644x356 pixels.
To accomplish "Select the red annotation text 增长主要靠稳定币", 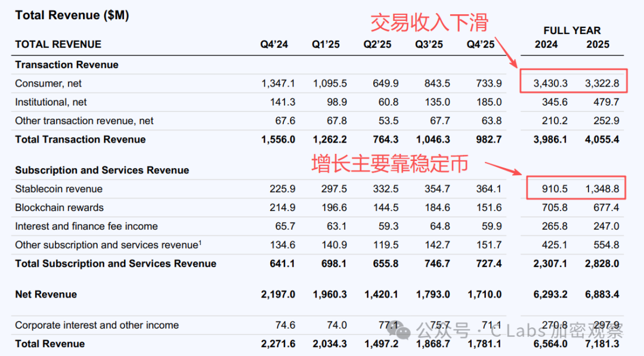I will 390,163.
